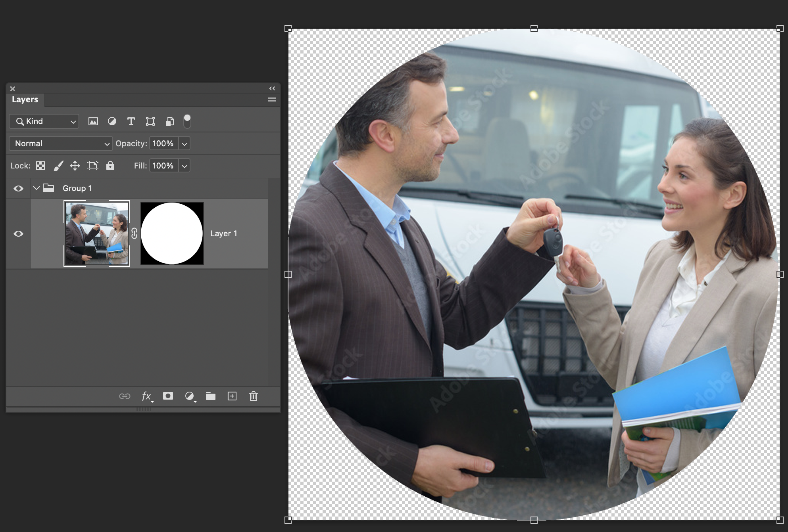The height and width of the screenshot is (532, 788).
Task: Link the selected layers
Action: coord(125,396)
